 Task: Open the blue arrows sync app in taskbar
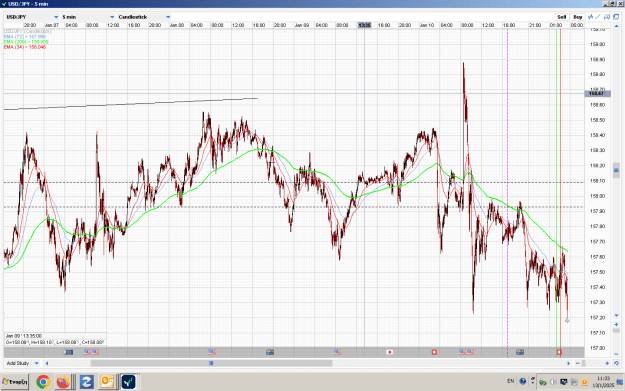[x=86, y=382]
